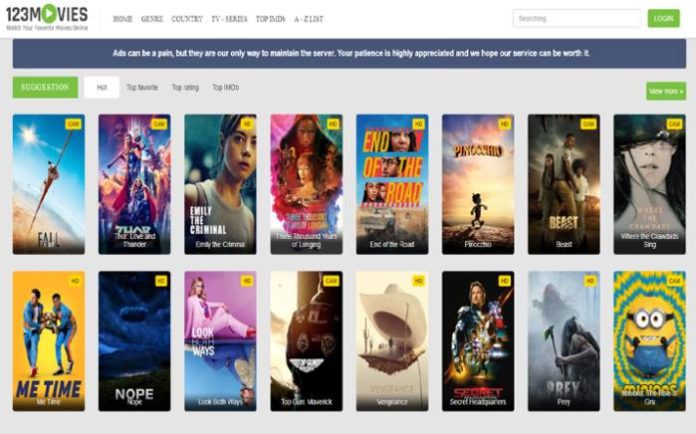The image size is (696, 434).
Task: Select the Hot tab
Action: pos(101,88)
